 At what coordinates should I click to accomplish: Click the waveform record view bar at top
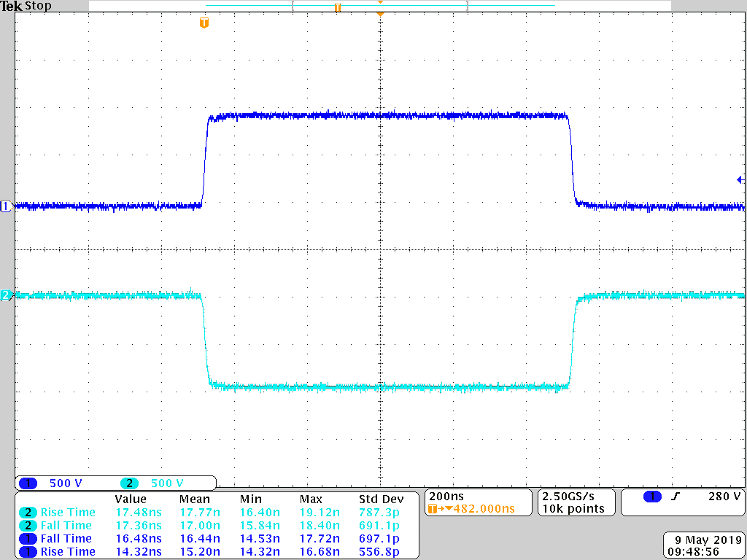(379, 6)
